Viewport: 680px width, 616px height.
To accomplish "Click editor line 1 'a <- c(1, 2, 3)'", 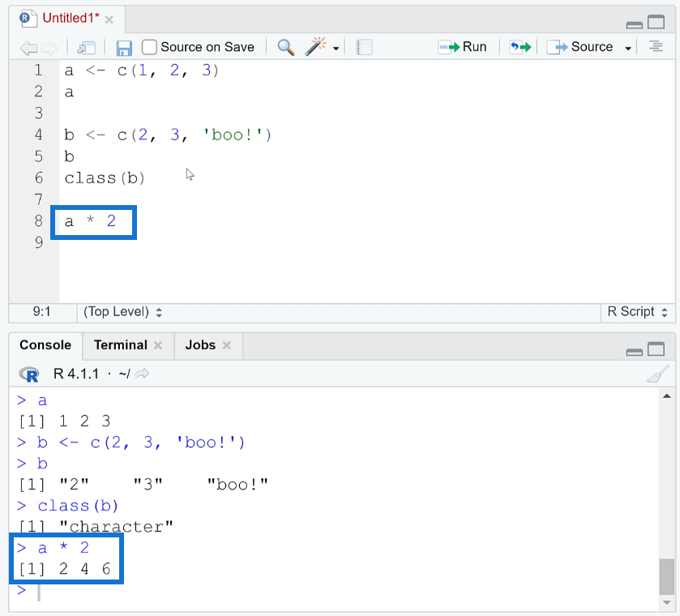I will pyautogui.click(x=142, y=71).
